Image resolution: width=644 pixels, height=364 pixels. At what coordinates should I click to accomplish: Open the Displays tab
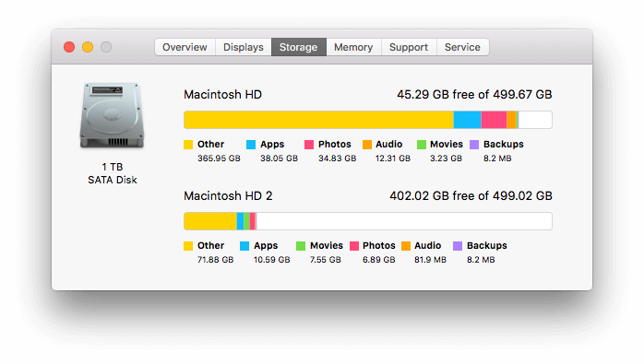click(244, 47)
